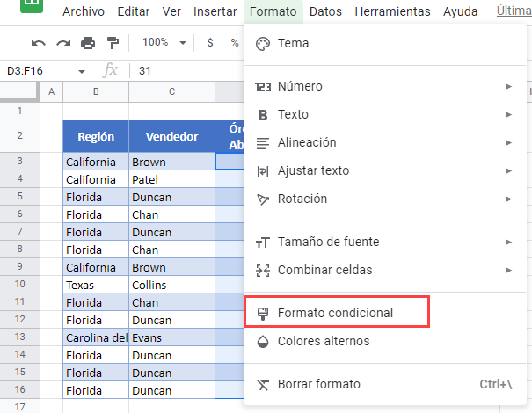Screen dimensions: 532x413
Task: Click the bold B Texto icon
Action: coord(263,115)
